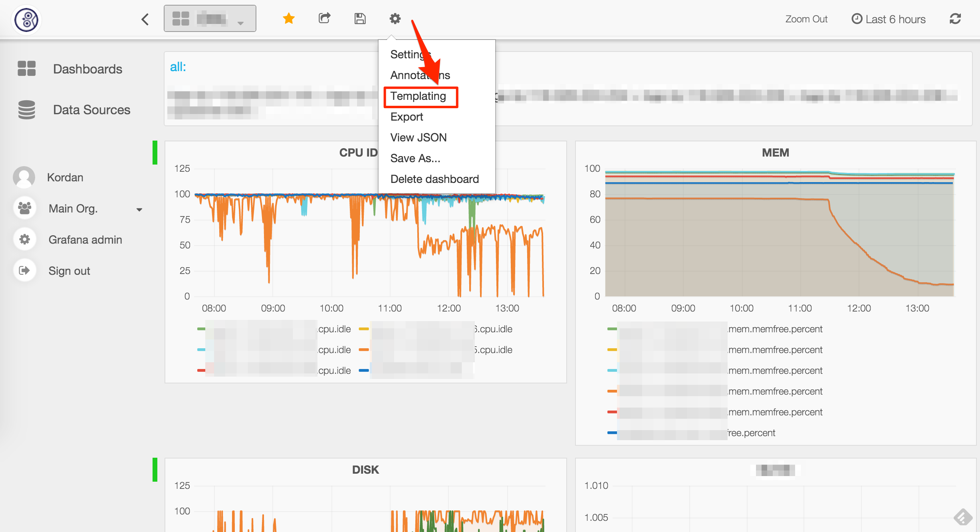The height and width of the screenshot is (532, 980).
Task: Toggle green mem.memfree.percent legend series
Action: pos(775,329)
